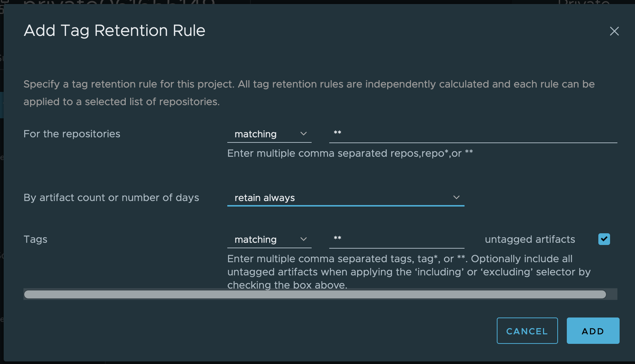Image resolution: width=635 pixels, height=364 pixels.
Task: Open the tags matching dropdown
Action: 269,239
